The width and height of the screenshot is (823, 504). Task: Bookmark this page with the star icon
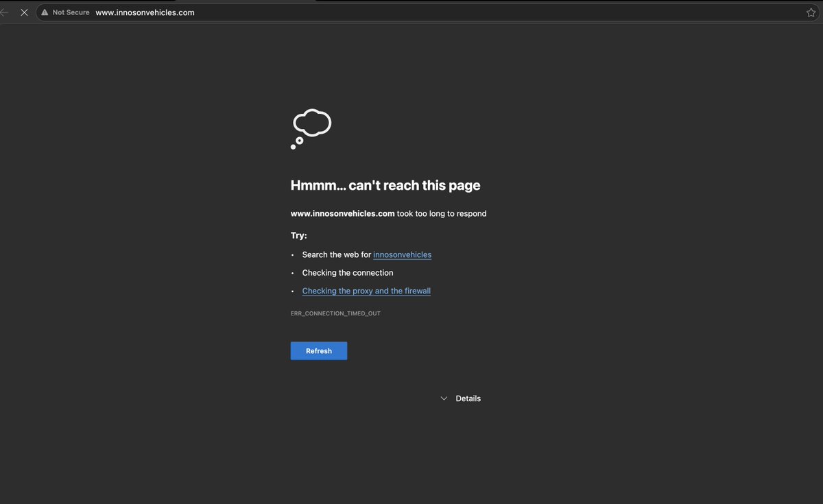point(811,12)
